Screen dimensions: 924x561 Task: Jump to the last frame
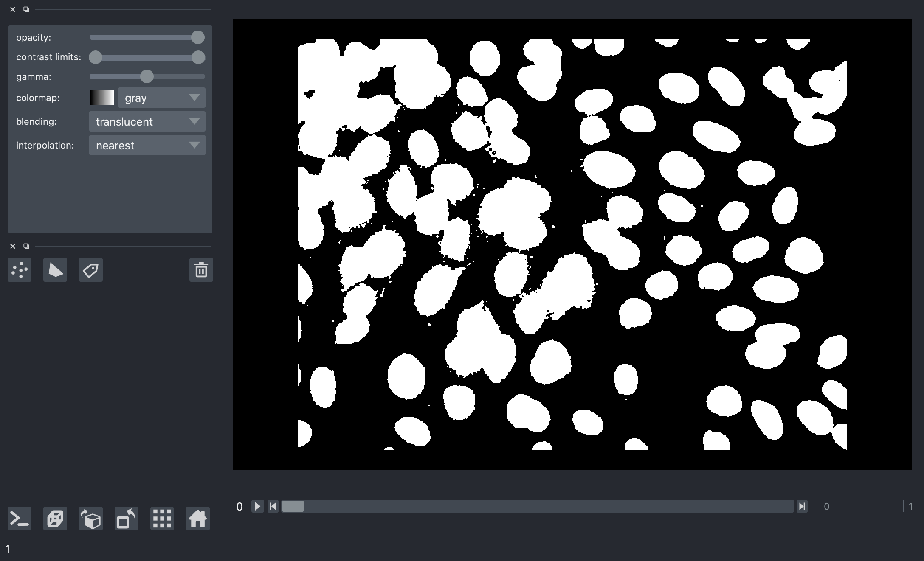(802, 506)
